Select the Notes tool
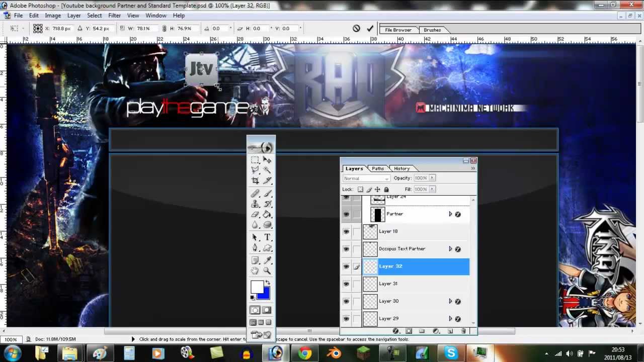 [255, 260]
